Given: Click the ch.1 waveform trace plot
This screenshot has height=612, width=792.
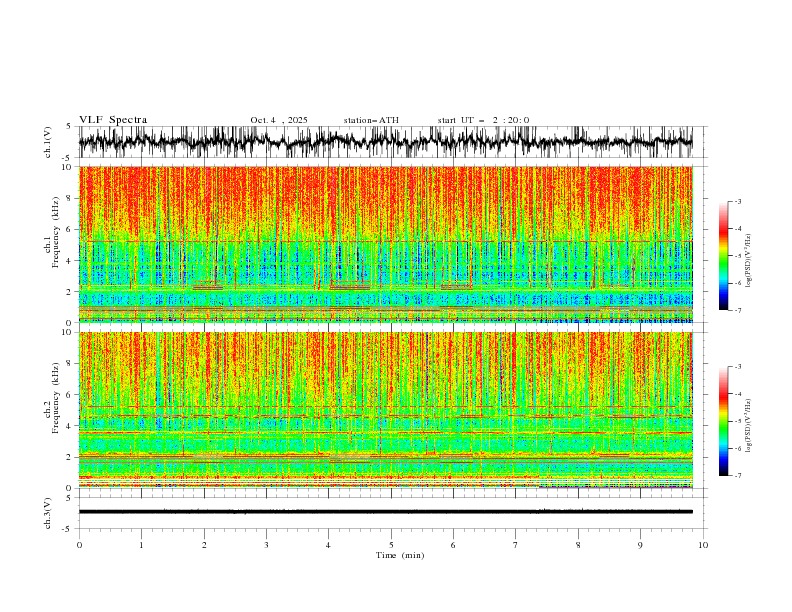Looking at the screenshot, I should click(386, 142).
